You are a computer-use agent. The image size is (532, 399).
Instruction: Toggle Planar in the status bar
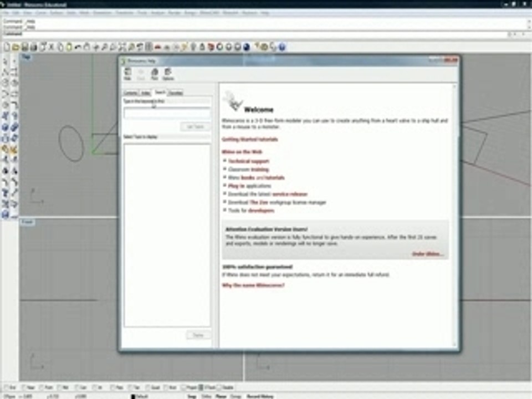tap(221, 396)
